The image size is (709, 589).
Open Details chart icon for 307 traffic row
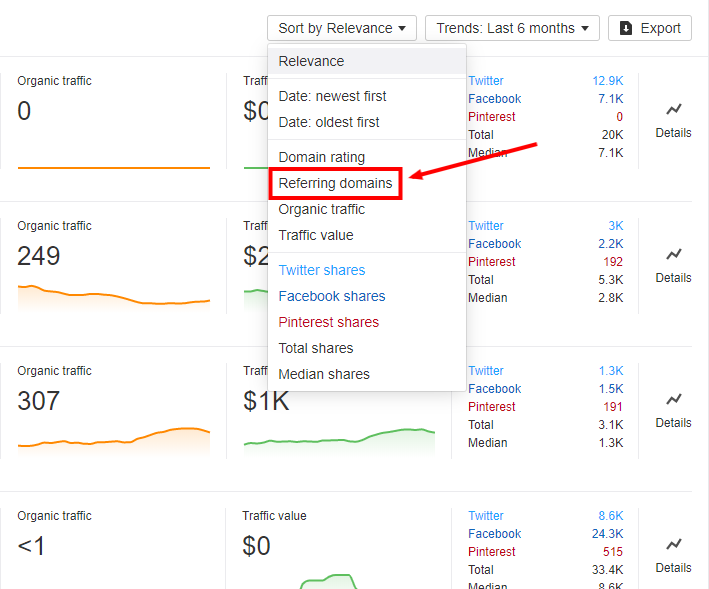point(673,409)
